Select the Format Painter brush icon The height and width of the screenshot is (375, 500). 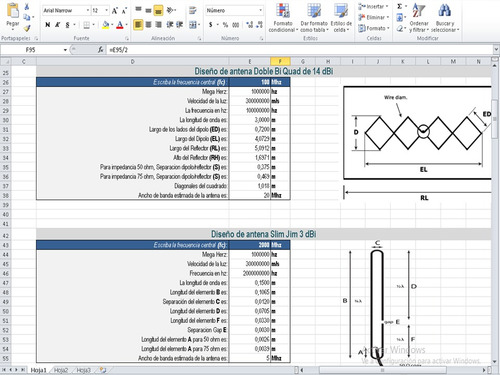(27, 28)
